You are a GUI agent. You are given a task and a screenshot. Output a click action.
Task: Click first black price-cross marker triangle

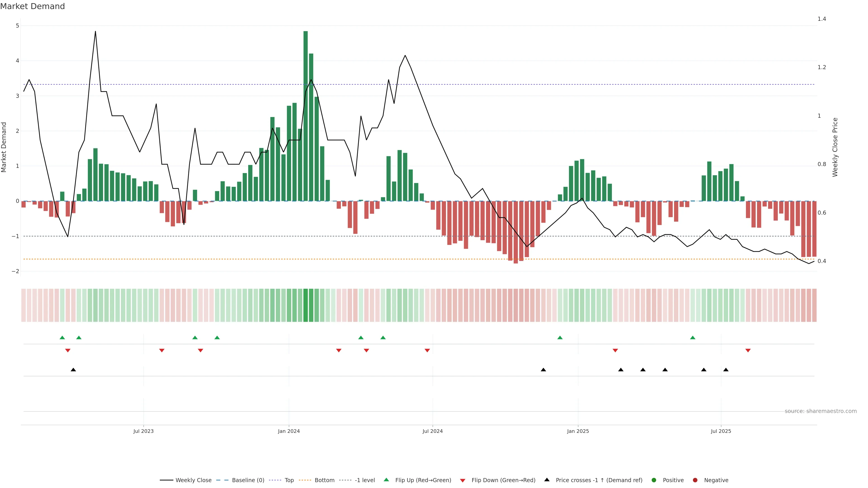pyautogui.click(x=73, y=370)
